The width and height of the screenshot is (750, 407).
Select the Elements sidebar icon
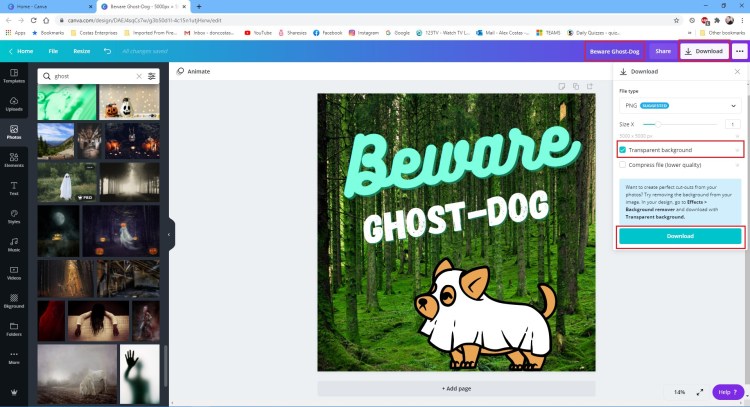(x=14, y=159)
